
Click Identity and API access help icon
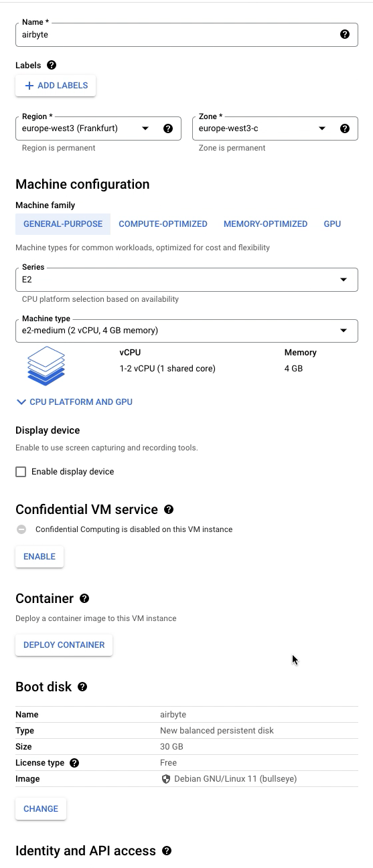click(x=167, y=851)
